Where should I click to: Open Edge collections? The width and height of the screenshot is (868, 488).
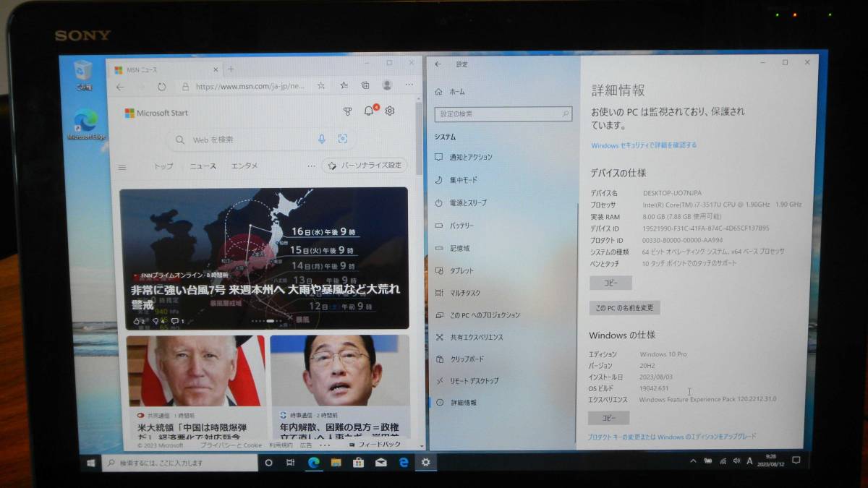coord(366,85)
